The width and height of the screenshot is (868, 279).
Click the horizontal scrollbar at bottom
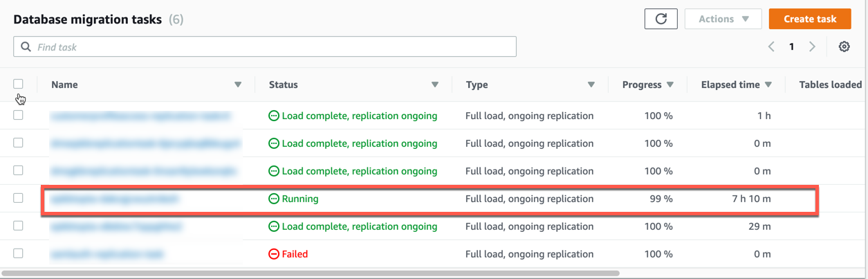pyautogui.click(x=311, y=273)
